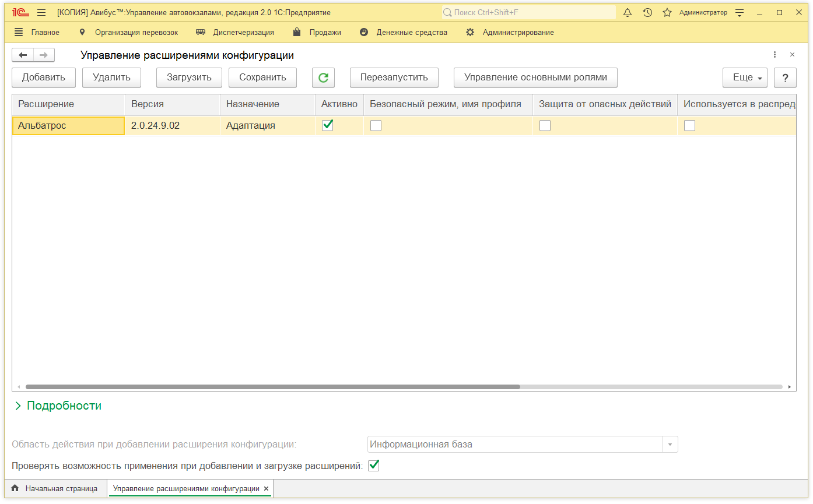The image size is (813, 504).
Task: Open the history clock icon
Action: pos(647,12)
